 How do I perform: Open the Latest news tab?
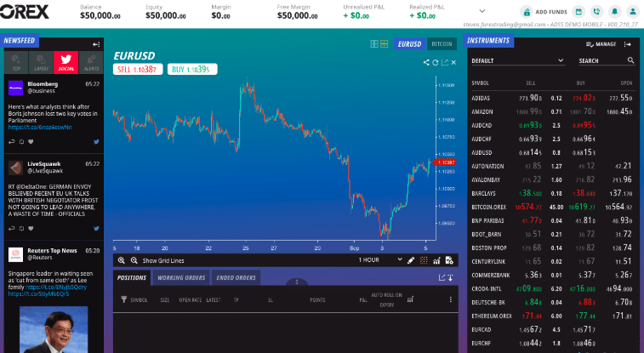coord(41,62)
